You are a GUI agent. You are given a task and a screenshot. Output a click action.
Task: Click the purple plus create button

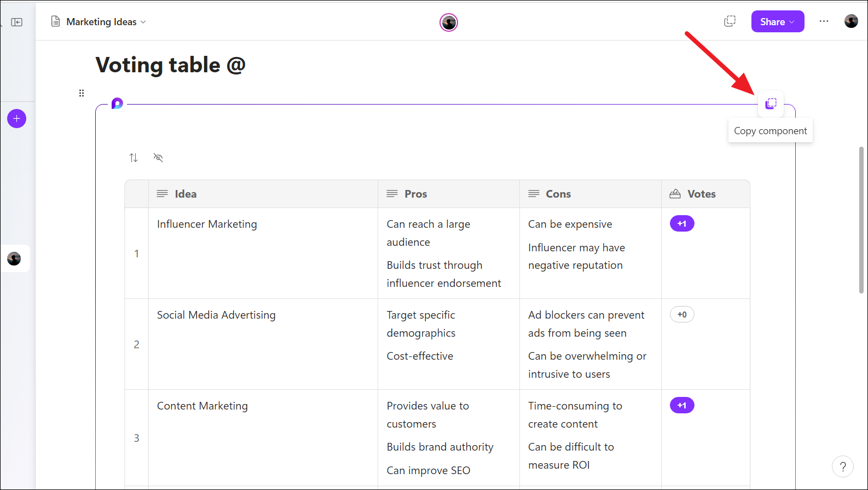[x=17, y=119]
